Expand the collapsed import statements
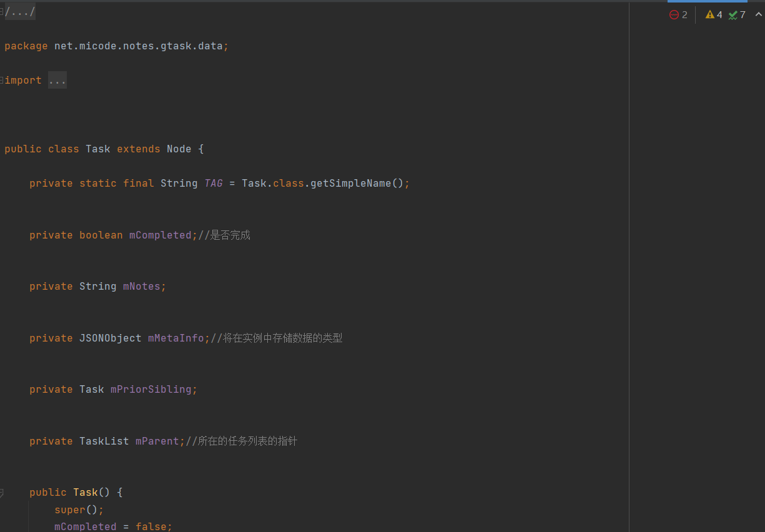Viewport: 765px width, 532px height. [57, 80]
